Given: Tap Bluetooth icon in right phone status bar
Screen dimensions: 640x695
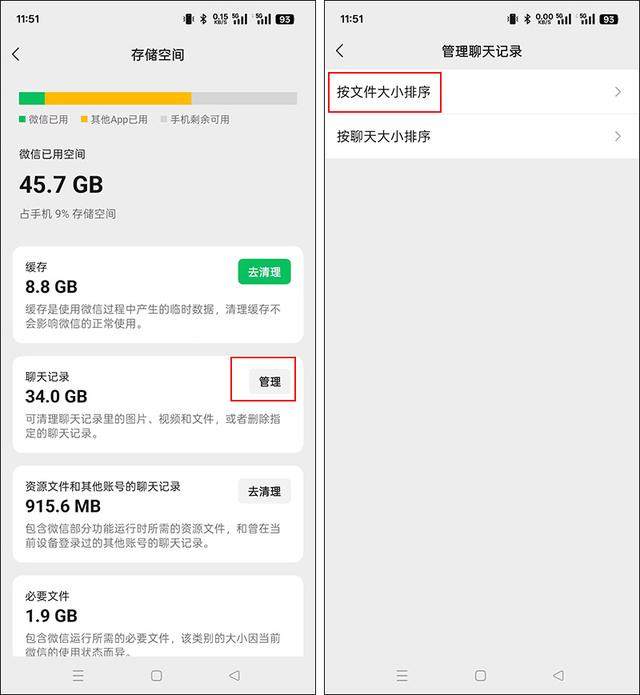Looking at the screenshot, I should [527, 19].
